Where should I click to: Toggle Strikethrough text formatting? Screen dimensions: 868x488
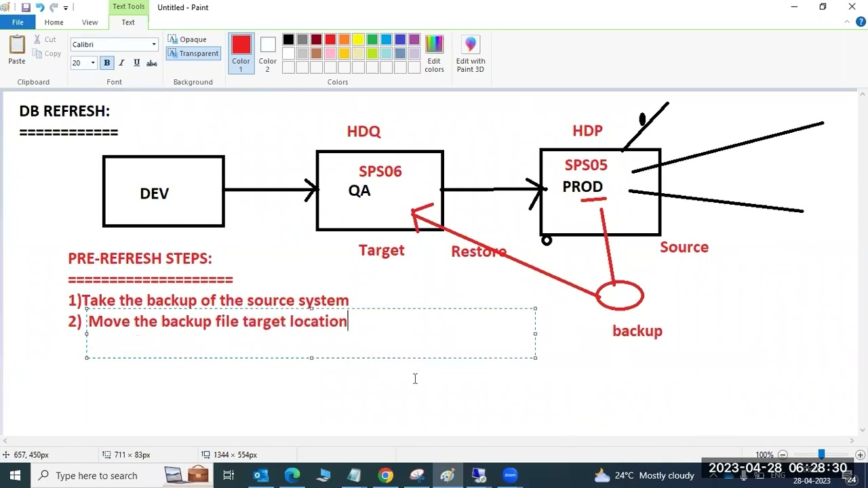[152, 62]
